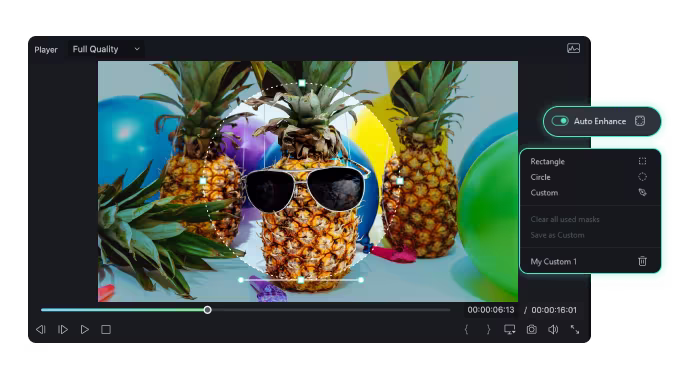Viewport: 690px width, 390px height.
Task: Click the left end of mask blur line
Action: pos(241,280)
